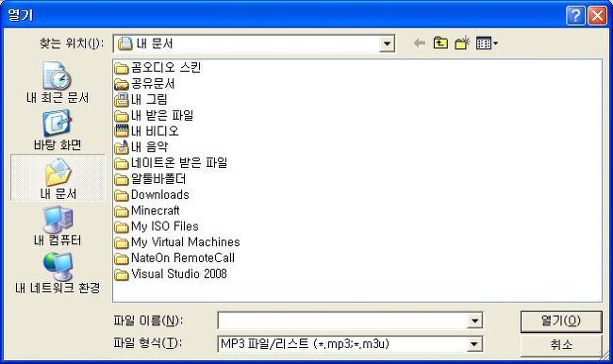The width and height of the screenshot is (613, 364).
Task: Select the Visual Studio 2008 folder icon
Action: (x=122, y=274)
